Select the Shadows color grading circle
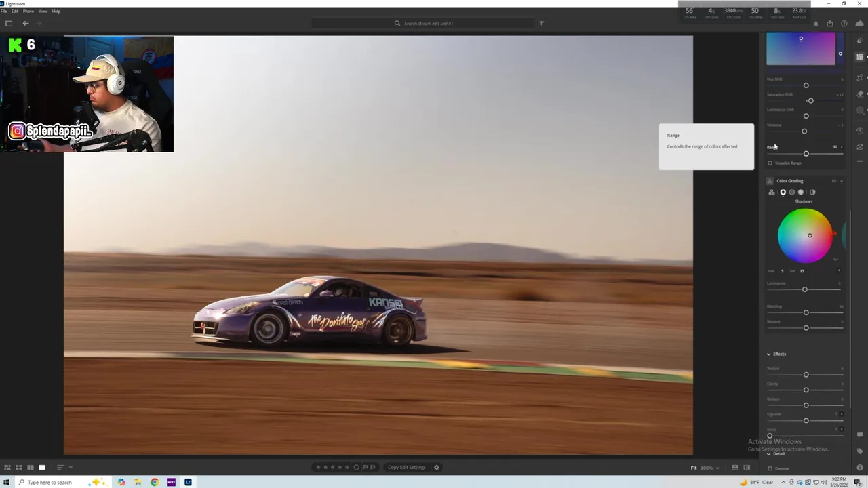The width and height of the screenshot is (868, 488). [783, 192]
